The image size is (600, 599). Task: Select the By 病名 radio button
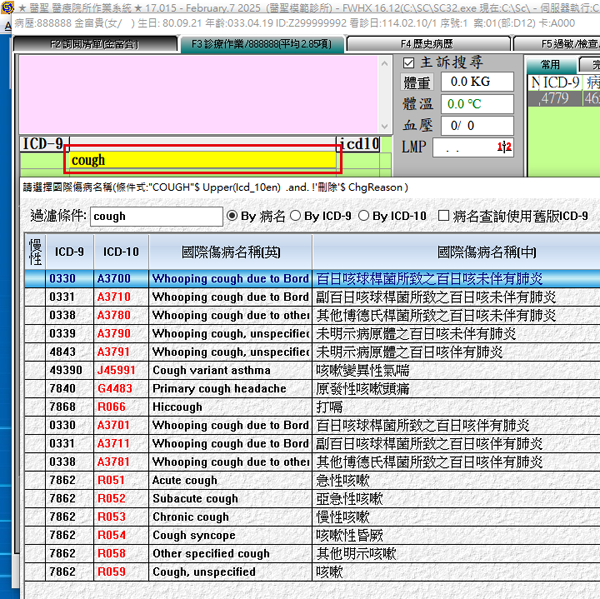pos(233,216)
